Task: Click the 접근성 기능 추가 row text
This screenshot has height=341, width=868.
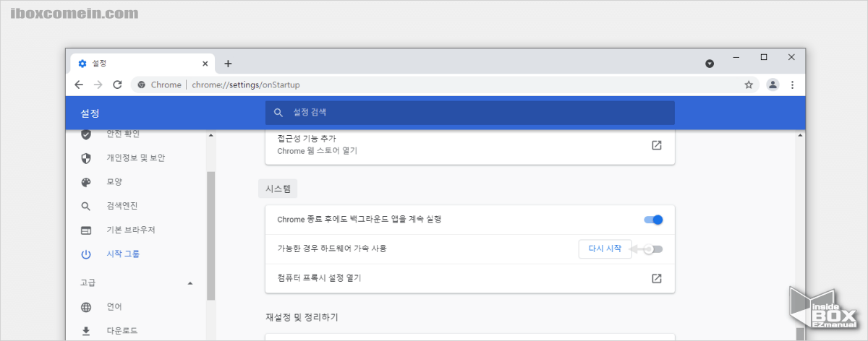Action: (307, 138)
